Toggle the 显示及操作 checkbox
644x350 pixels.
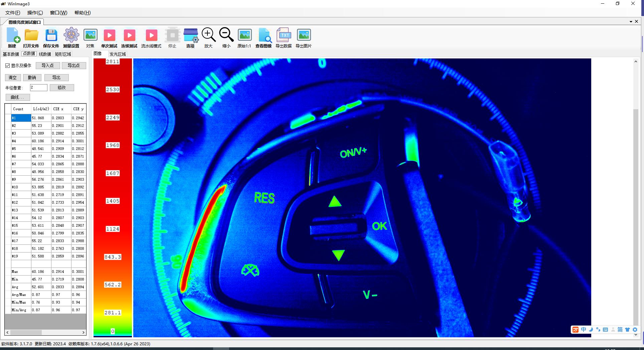pos(8,66)
